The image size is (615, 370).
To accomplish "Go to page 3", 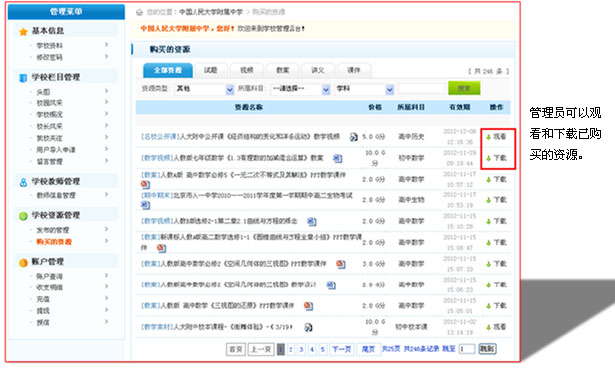I will (x=301, y=349).
